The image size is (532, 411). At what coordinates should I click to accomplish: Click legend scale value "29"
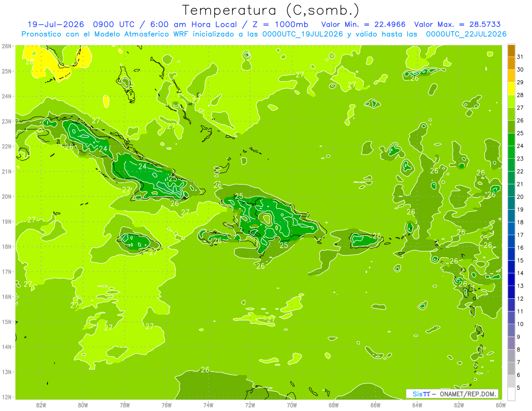(x=520, y=82)
